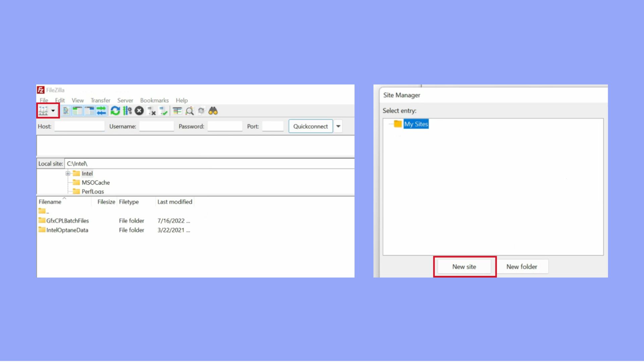The image size is (644, 362).
Task: Open filename filters
Action: [x=177, y=111]
